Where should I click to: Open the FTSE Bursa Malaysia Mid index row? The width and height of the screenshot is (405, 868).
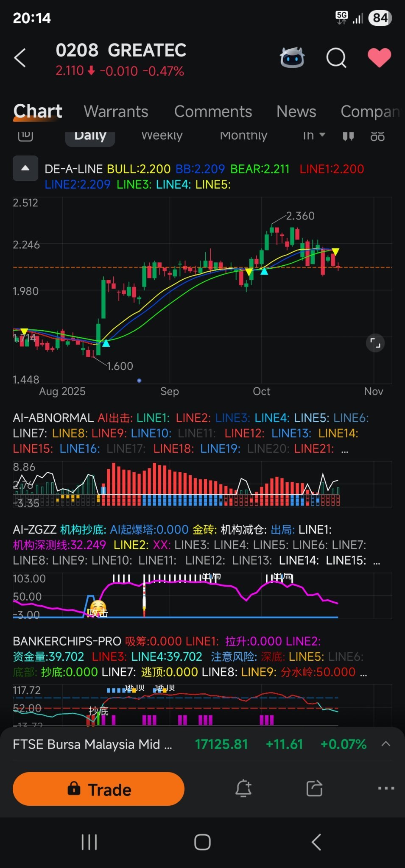[x=202, y=744]
